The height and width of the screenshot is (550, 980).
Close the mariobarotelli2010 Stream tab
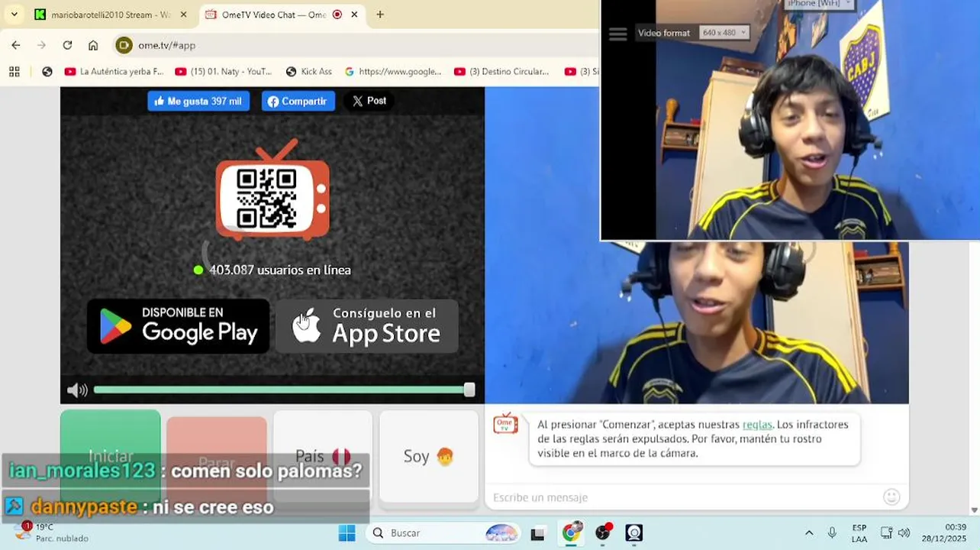click(183, 15)
